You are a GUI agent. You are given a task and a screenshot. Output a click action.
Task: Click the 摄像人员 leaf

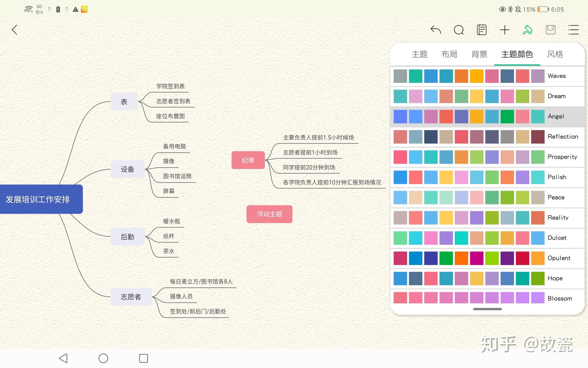[x=181, y=296]
